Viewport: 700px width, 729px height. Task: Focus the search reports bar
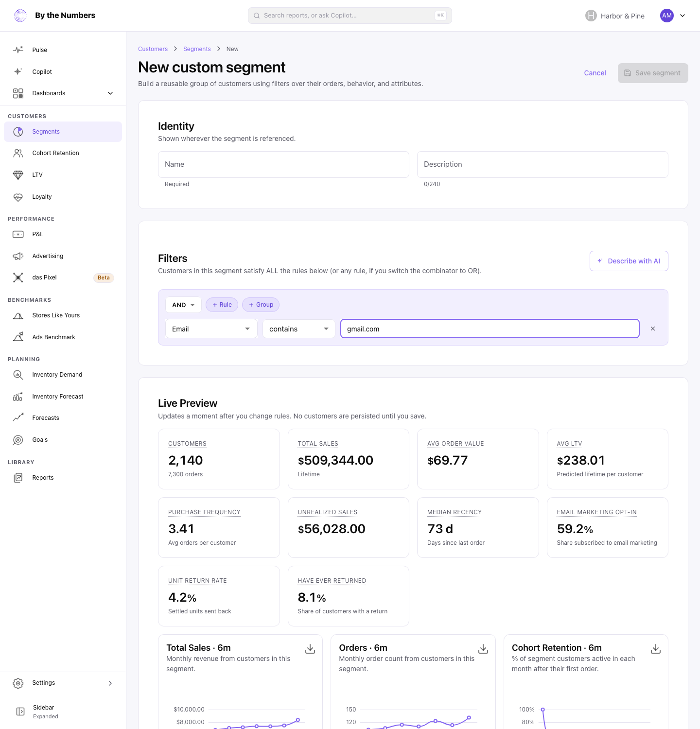350,16
